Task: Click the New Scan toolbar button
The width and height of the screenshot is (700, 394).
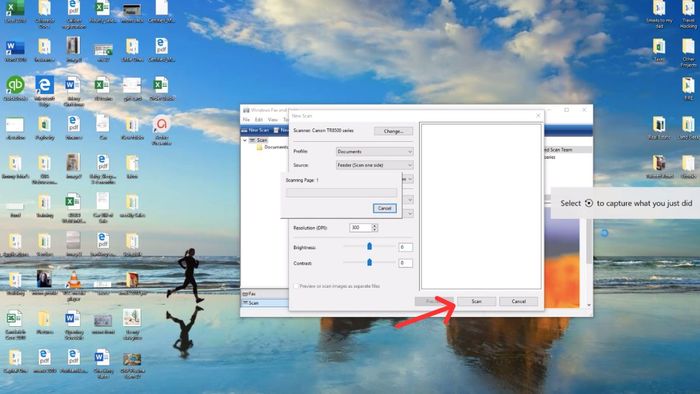Action: click(255, 130)
